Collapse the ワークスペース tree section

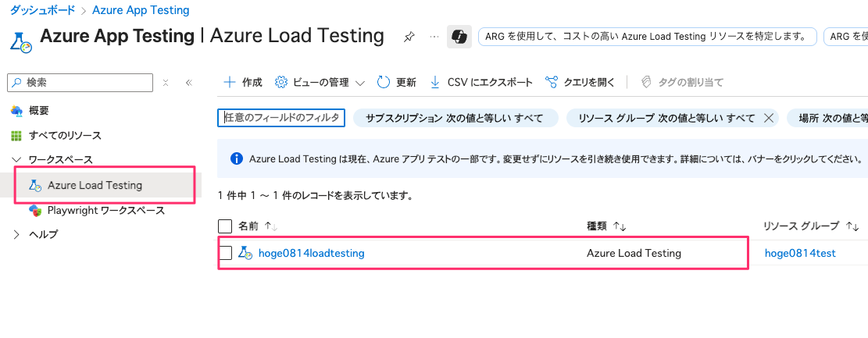16,160
